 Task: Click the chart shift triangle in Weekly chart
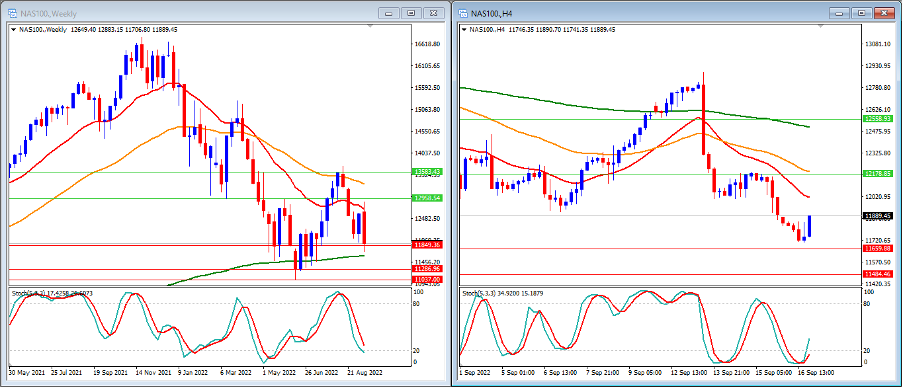(x=370, y=27)
